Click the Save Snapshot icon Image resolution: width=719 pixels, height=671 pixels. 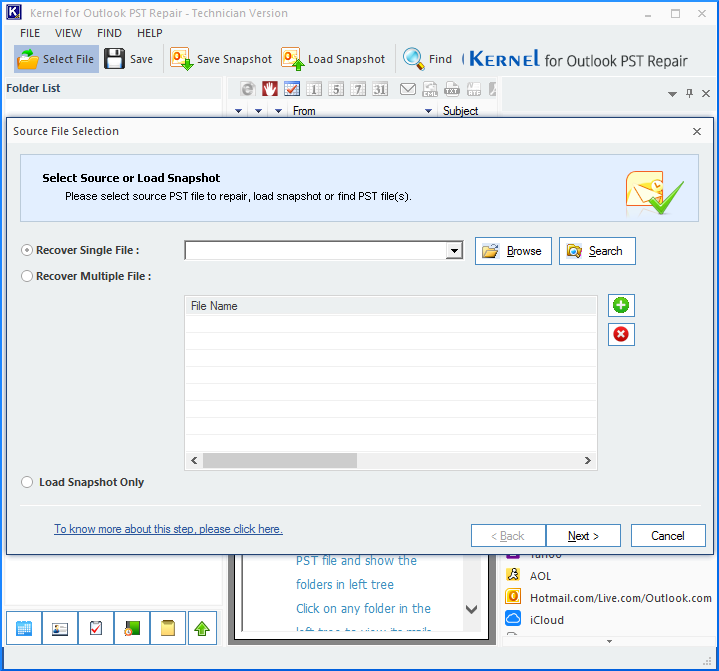coord(182,59)
